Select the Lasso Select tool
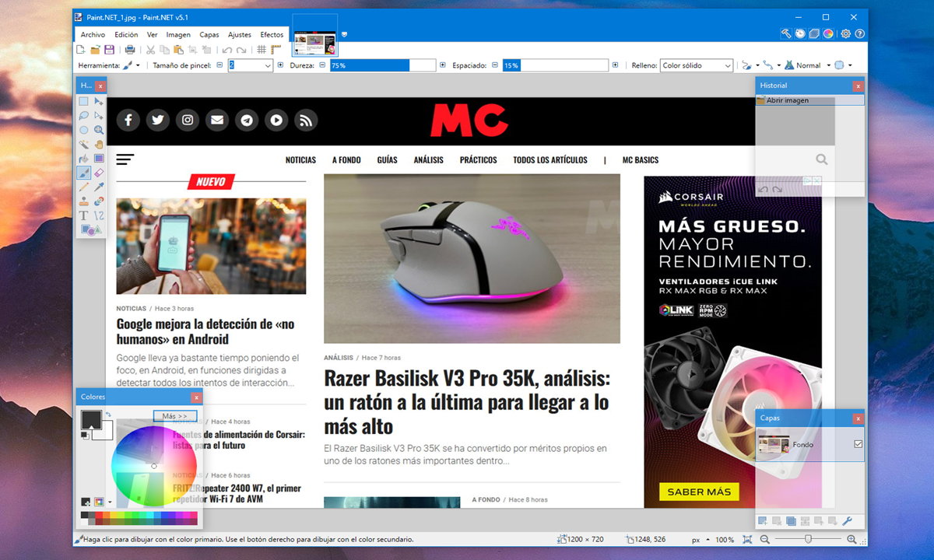 [84, 116]
